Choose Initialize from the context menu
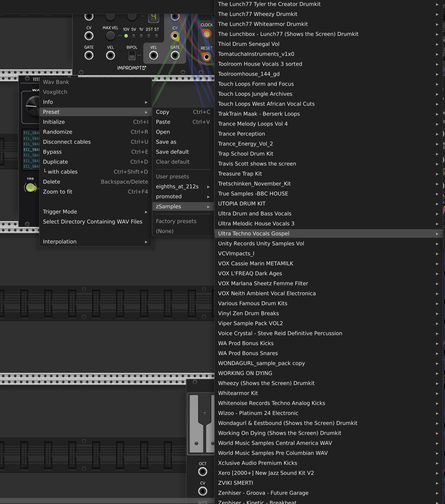 click(x=96, y=122)
